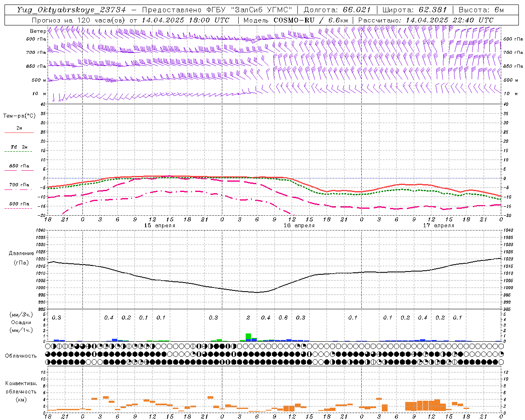The image size is (525, 420).
Task: Click the Широта: 62.381 latitude value
Action: [414, 10]
